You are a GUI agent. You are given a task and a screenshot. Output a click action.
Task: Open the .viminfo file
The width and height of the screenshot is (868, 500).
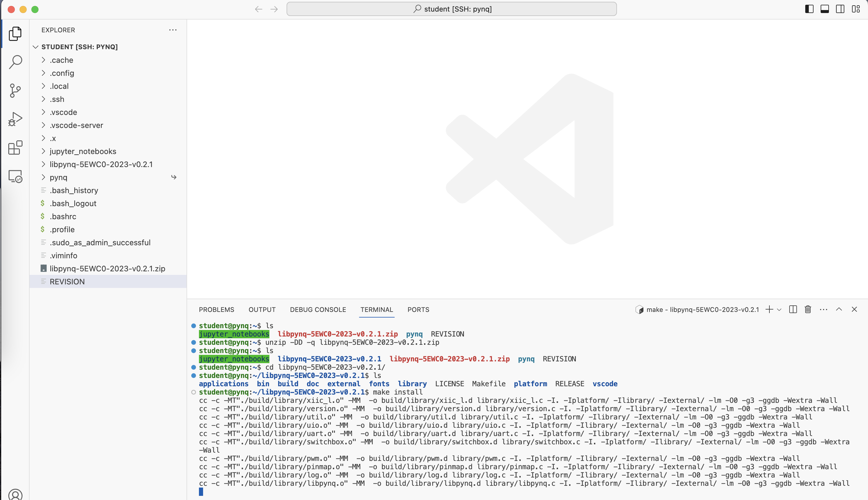108,256
